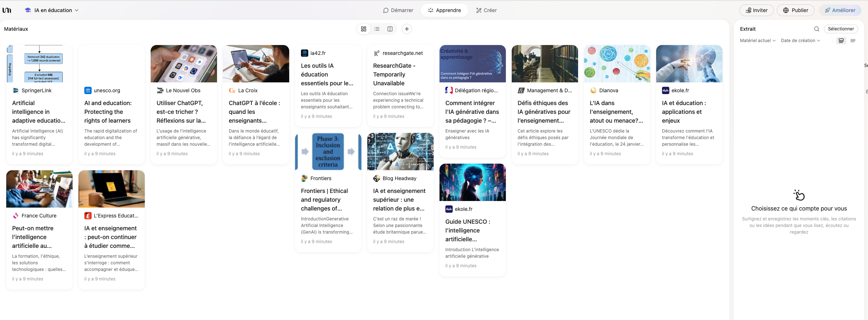Open the SpringerLink adaptive education card
This screenshot has width=868, height=320.
pos(39,112)
